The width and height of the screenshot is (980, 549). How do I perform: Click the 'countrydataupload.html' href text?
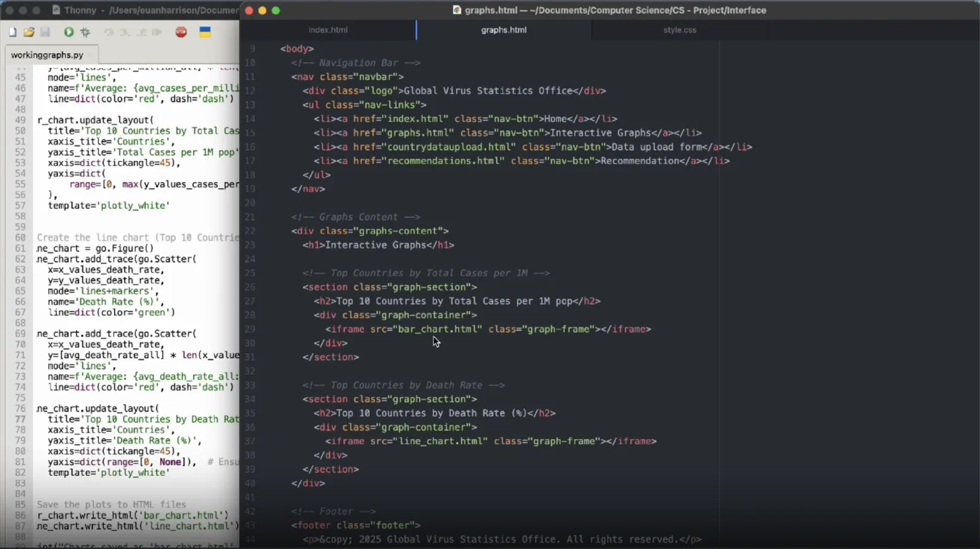tap(451, 147)
